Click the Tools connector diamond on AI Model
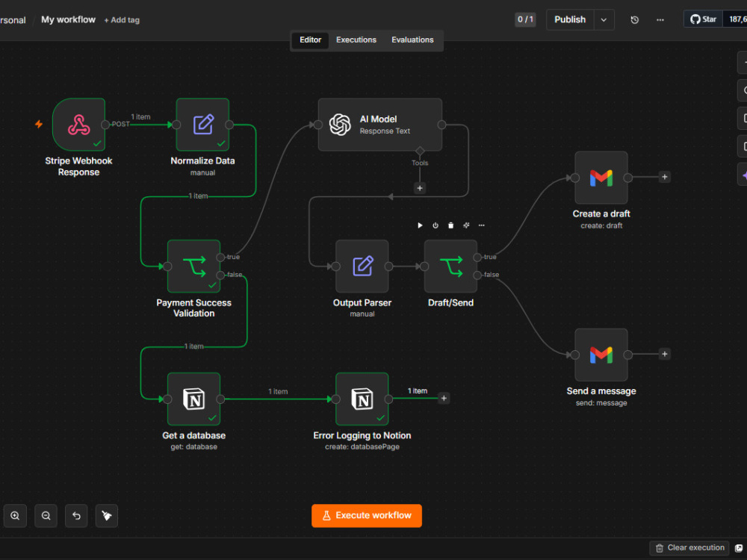The image size is (747, 560). (x=420, y=152)
